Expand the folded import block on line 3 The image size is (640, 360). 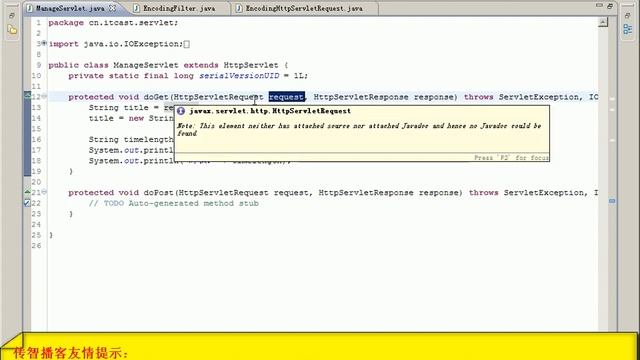point(44,43)
